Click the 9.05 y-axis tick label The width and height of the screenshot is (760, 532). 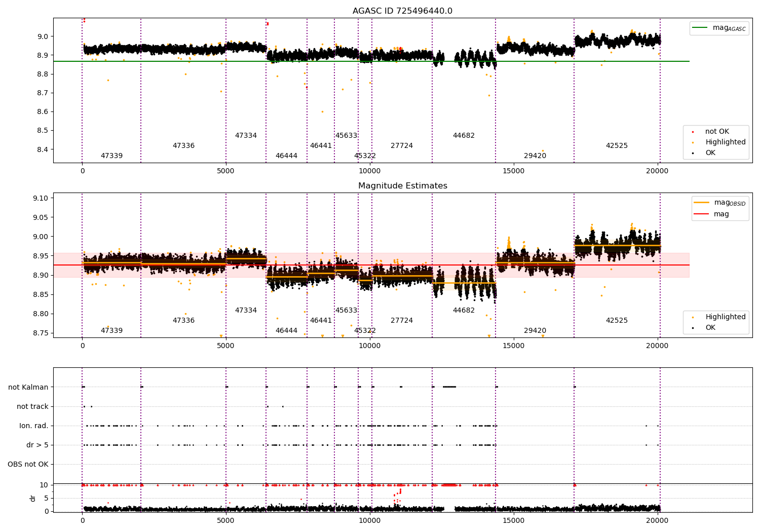pyautogui.click(x=40, y=217)
